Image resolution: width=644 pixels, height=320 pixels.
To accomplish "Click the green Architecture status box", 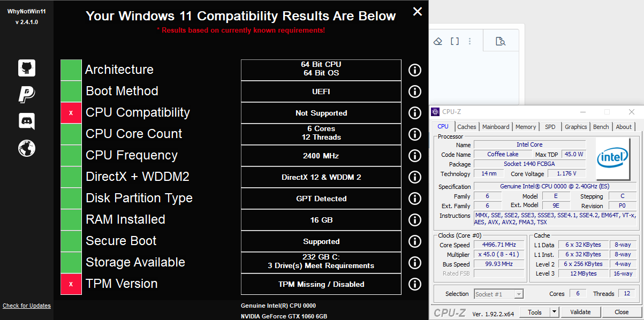I will pos(71,70).
